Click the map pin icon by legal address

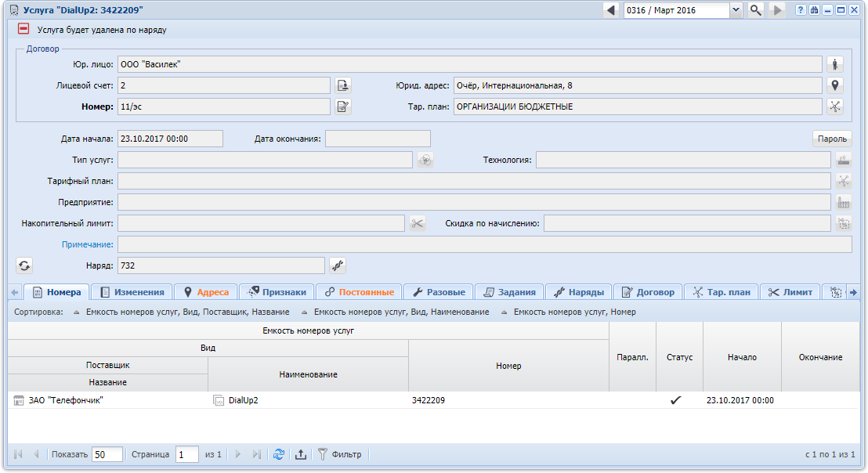tap(835, 85)
